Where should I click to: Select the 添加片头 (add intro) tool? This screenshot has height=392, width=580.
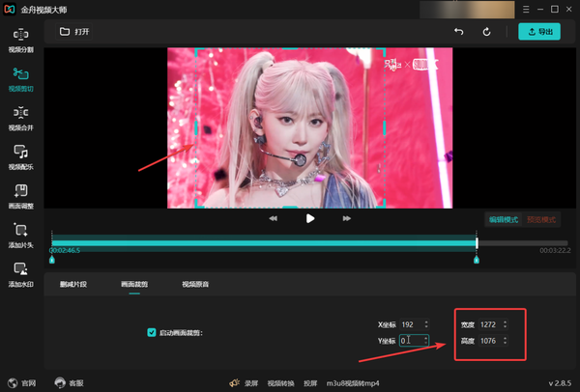20,235
